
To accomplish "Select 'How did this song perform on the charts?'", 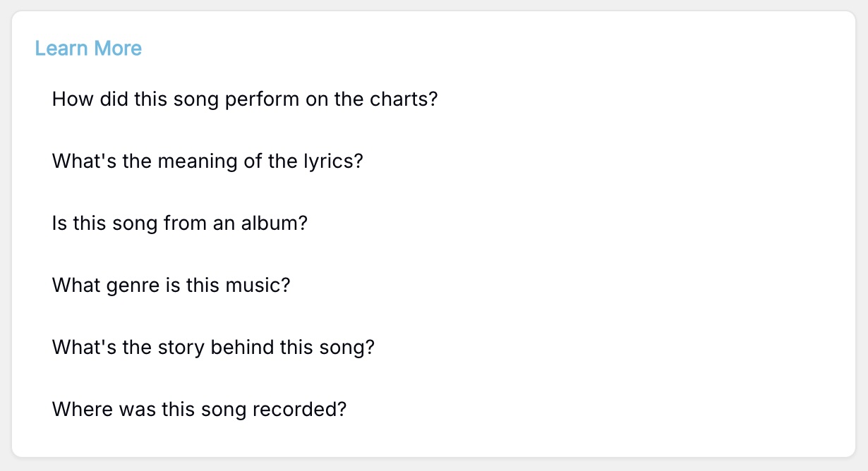I will (244, 99).
